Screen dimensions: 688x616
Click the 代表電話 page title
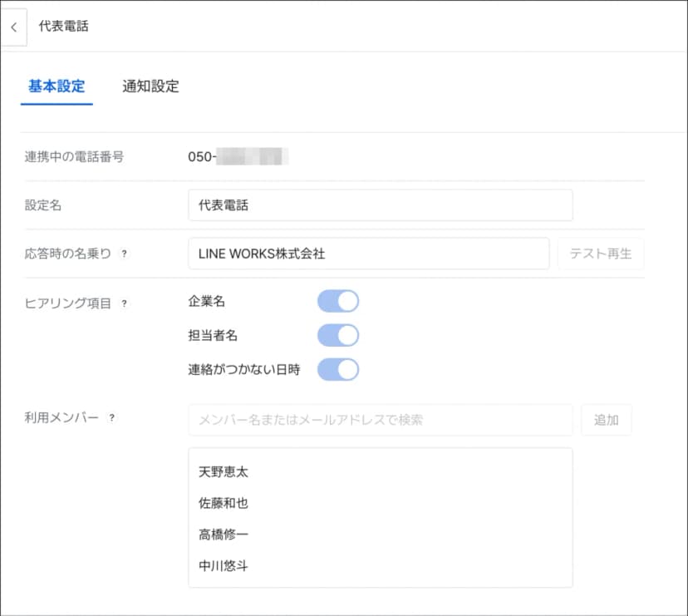[x=64, y=26]
